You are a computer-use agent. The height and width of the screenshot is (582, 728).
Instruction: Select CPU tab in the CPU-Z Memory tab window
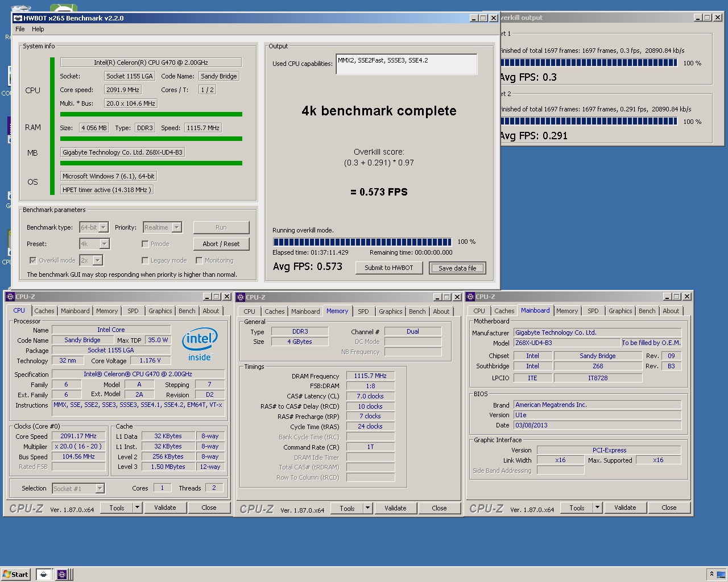point(249,311)
